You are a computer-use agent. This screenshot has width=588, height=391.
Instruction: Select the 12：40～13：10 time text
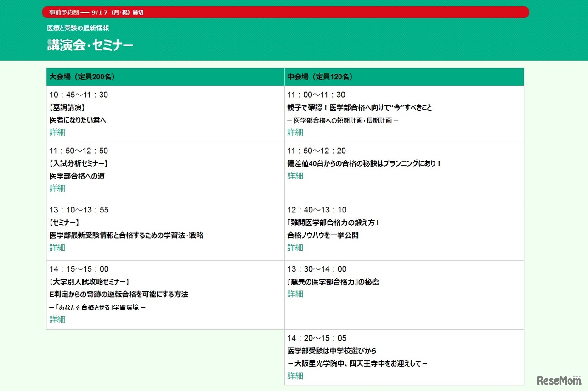(317, 210)
